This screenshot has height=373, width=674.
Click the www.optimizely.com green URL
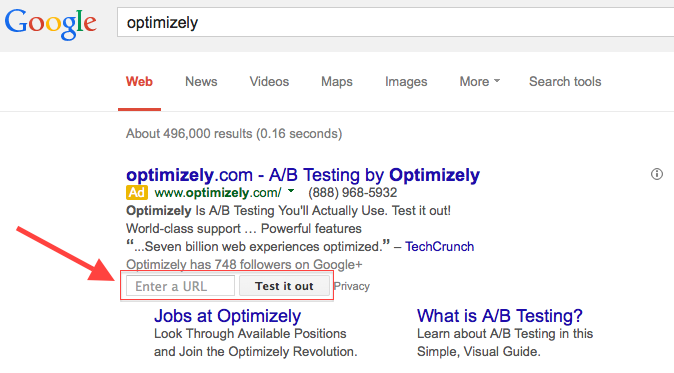pos(218,193)
